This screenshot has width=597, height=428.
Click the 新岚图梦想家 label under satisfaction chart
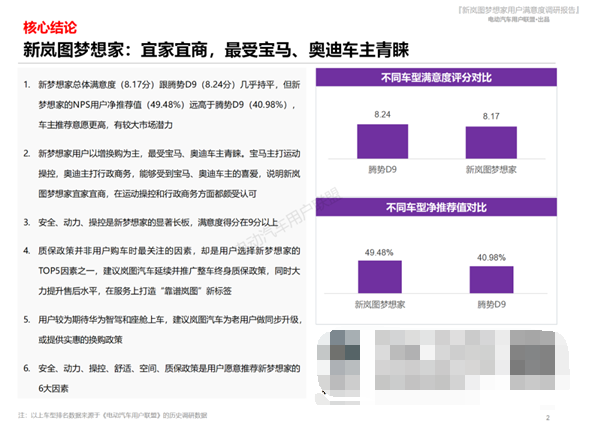click(491, 169)
